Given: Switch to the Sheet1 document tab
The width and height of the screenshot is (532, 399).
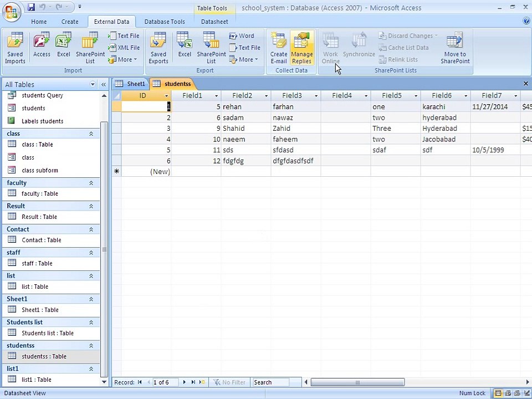Looking at the screenshot, I should coord(131,84).
